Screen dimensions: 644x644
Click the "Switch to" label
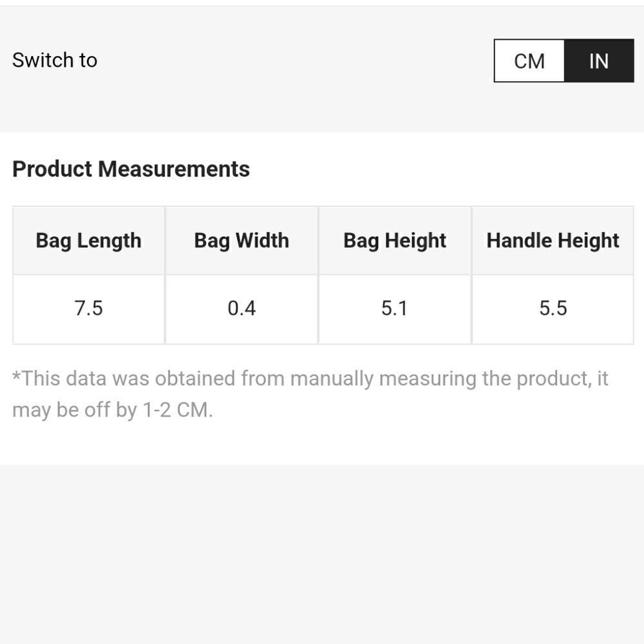click(x=55, y=60)
